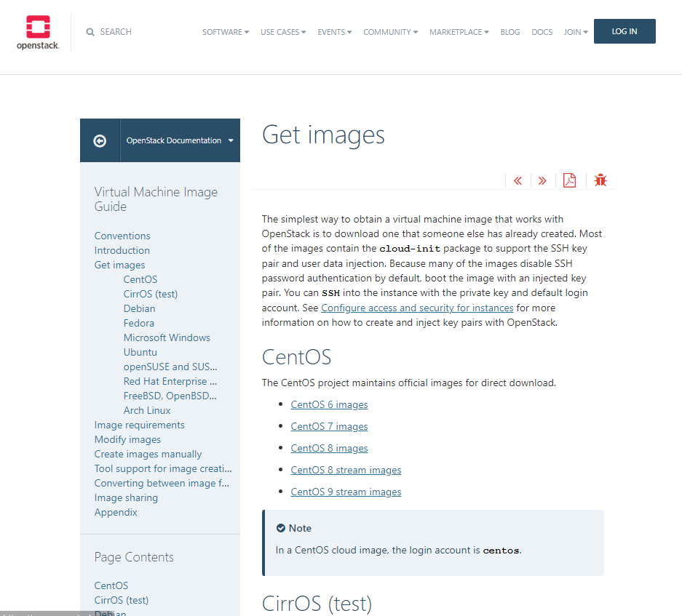Viewport: 682px width, 616px height.
Task: Open the USE CASES dropdown menu
Action: point(283,32)
